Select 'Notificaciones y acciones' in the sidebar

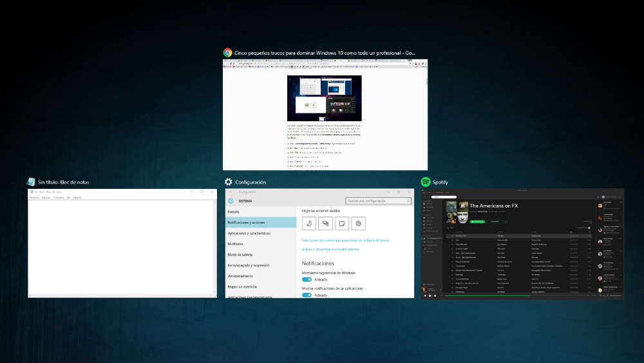[x=261, y=222]
